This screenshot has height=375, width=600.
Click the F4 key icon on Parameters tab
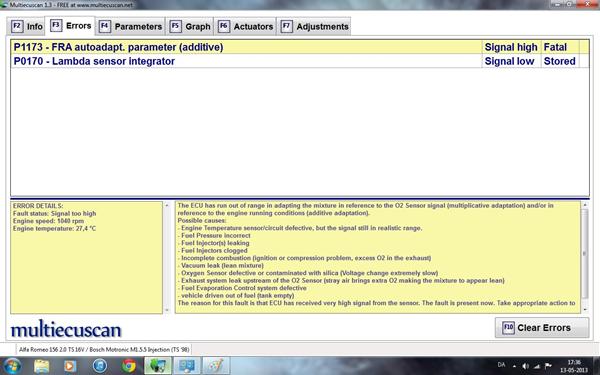(104, 26)
